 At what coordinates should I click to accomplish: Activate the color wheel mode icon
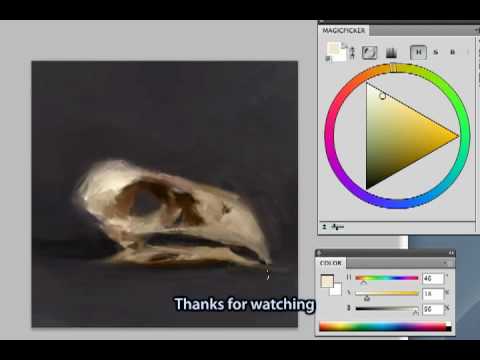pyautogui.click(x=370, y=53)
